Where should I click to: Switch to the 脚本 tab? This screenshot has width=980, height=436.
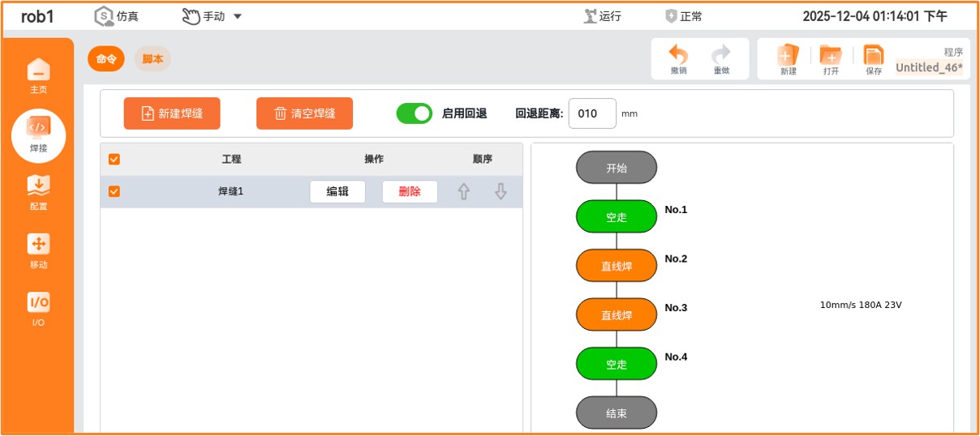[x=153, y=59]
